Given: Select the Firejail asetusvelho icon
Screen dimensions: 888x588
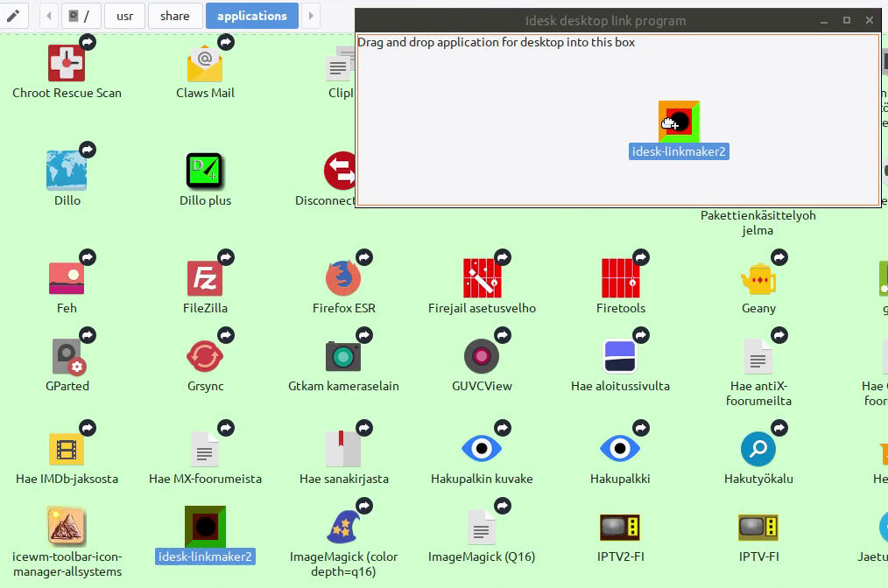Looking at the screenshot, I should [x=482, y=278].
